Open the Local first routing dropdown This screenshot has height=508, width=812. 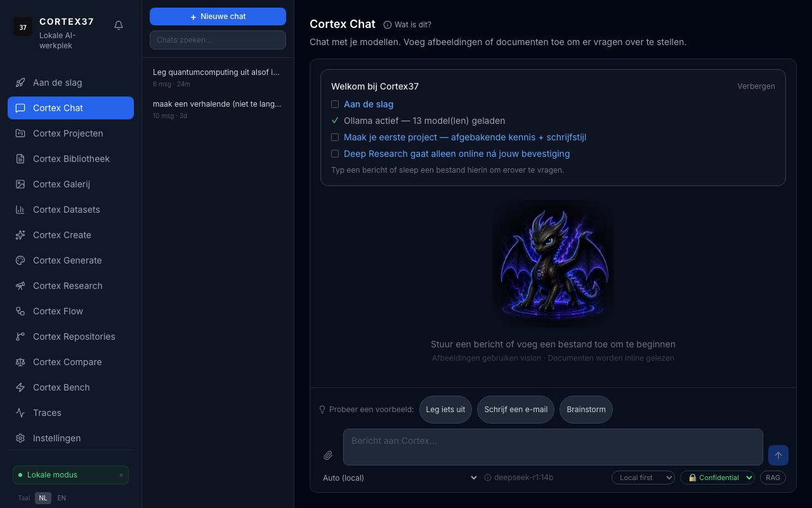[643, 478]
